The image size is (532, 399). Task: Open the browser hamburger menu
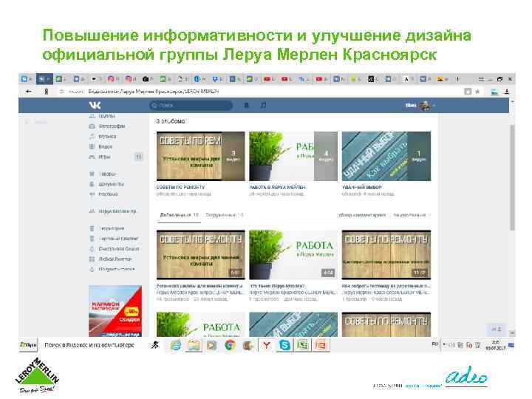[481, 79]
